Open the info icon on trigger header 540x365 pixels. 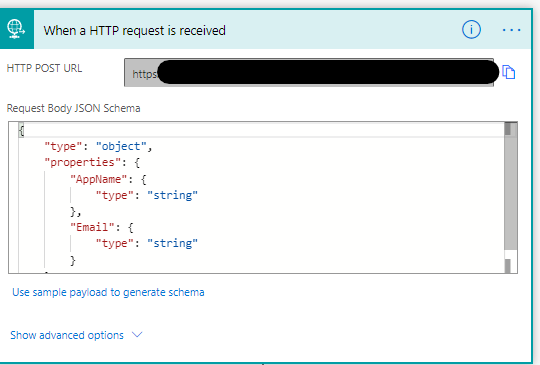tap(471, 30)
